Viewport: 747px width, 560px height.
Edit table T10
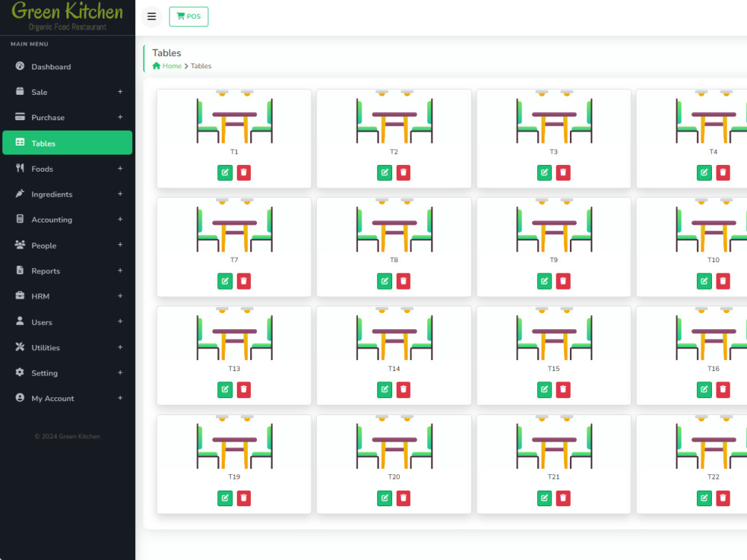coord(704,281)
